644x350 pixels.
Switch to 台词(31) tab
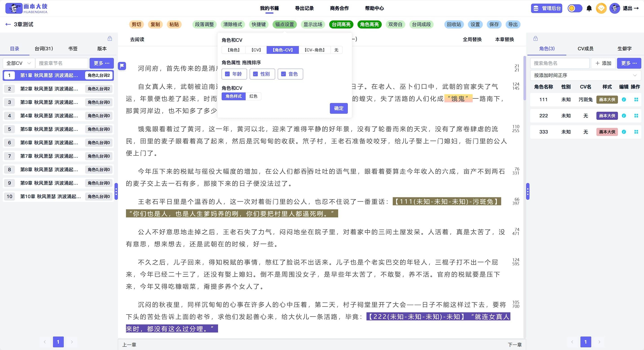(44, 48)
